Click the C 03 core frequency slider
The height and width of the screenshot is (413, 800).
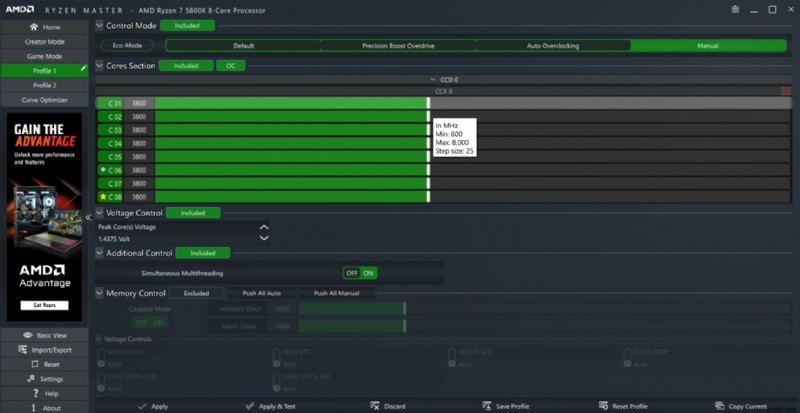point(472,130)
